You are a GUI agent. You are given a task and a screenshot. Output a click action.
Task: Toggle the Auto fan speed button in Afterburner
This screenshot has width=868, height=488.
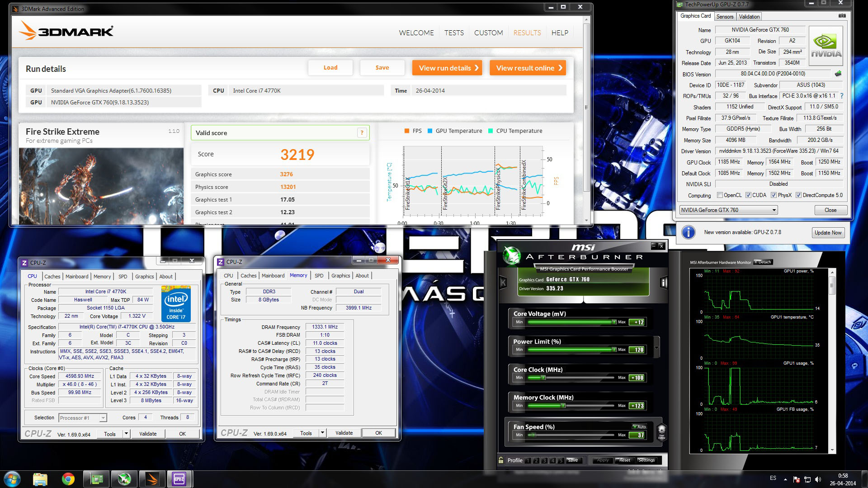click(x=640, y=427)
